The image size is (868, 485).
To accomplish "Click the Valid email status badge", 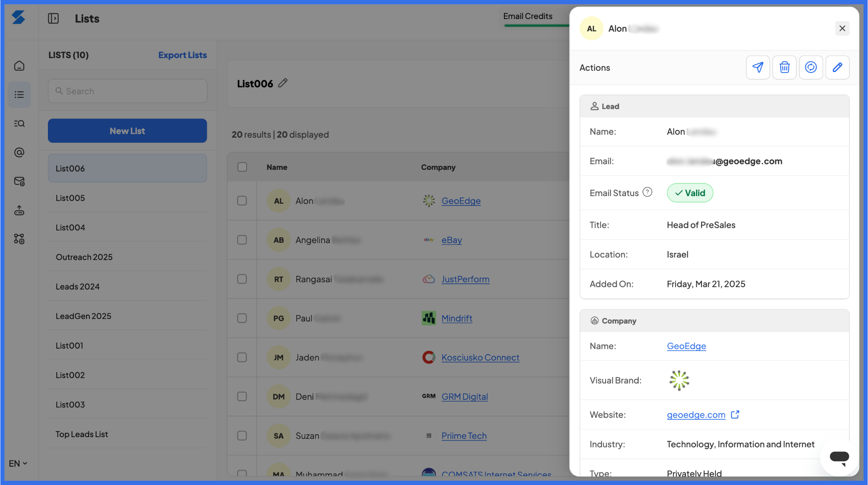I will click(x=690, y=193).
